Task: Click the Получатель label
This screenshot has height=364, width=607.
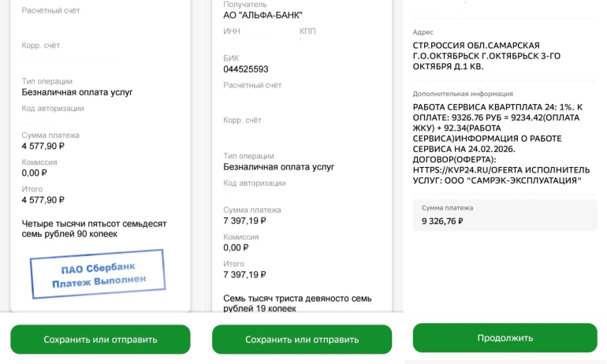Action: pos(244,4)
